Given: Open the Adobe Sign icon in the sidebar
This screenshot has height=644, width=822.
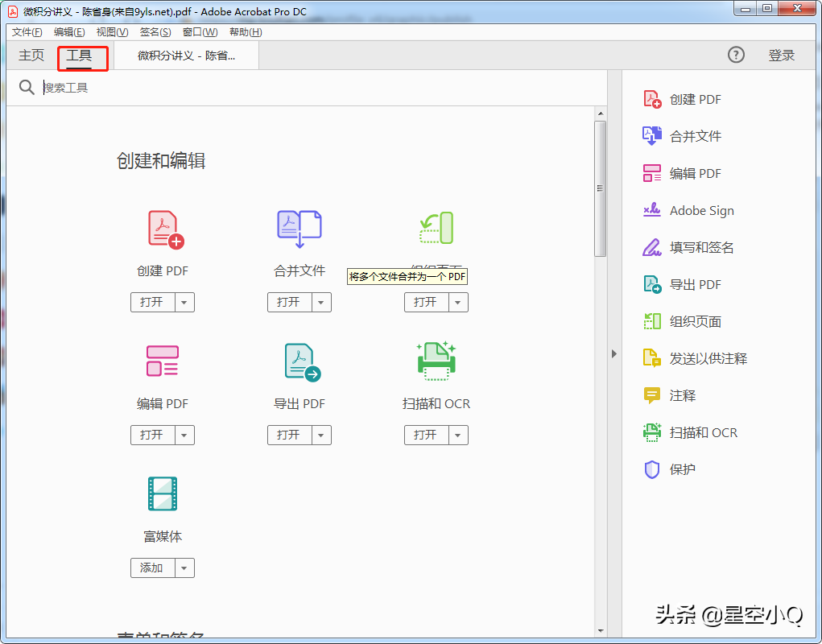Looking at the screenshot, I should point(652,210).
